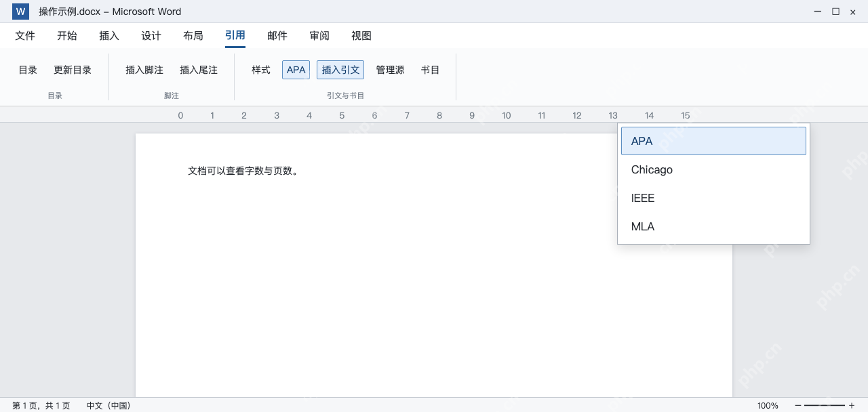Image resolution: width=868 pixels, height=412 pixels.
Task: Choose IEEE from the style list
Action: click(713, 198)
